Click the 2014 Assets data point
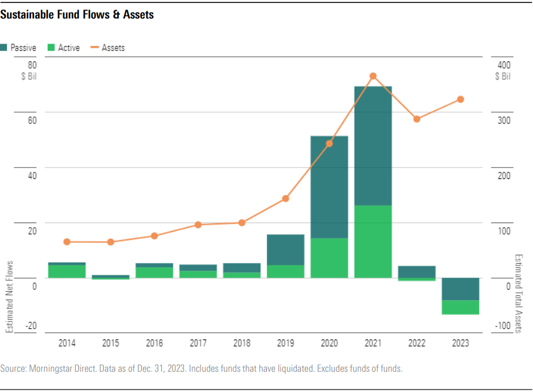 pyautogui.click(x=67, y=242)
